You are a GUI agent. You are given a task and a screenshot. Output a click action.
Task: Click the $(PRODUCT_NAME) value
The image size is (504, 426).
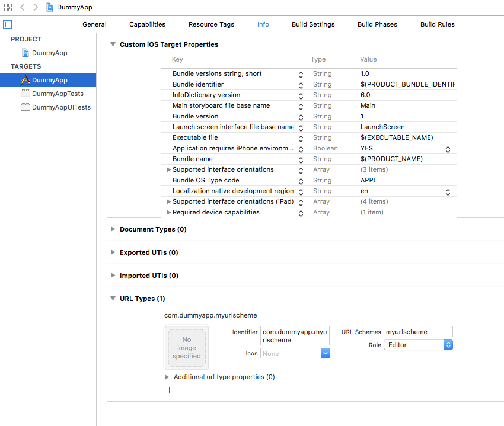click(x=391, y=159)
